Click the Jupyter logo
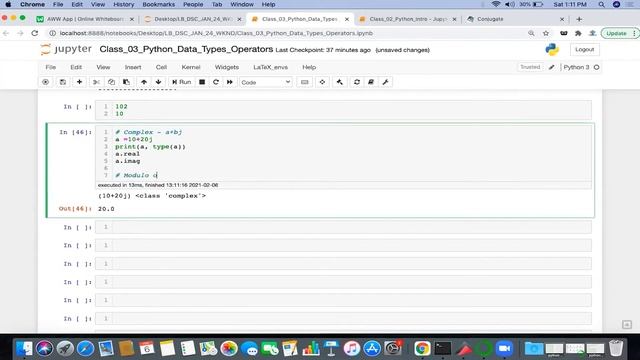640x360 pixels. pyautogui.click(x=67, y=49)
